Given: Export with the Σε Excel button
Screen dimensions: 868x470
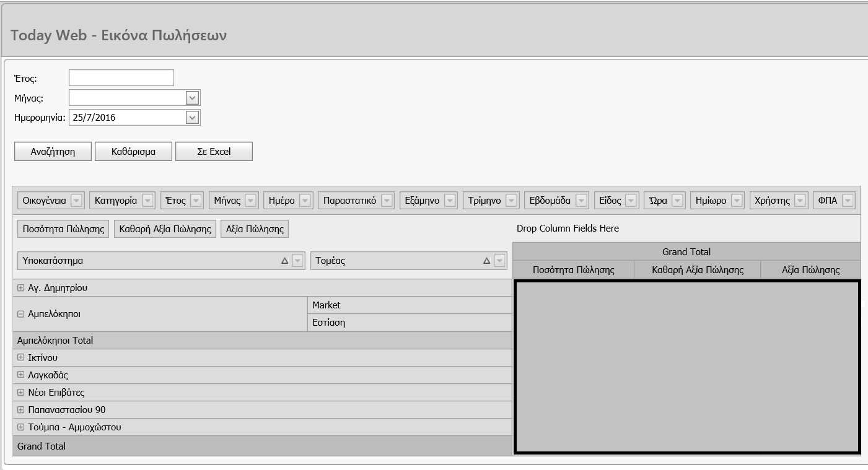Looking at the screenshot, I should click(x=214, y=152).
